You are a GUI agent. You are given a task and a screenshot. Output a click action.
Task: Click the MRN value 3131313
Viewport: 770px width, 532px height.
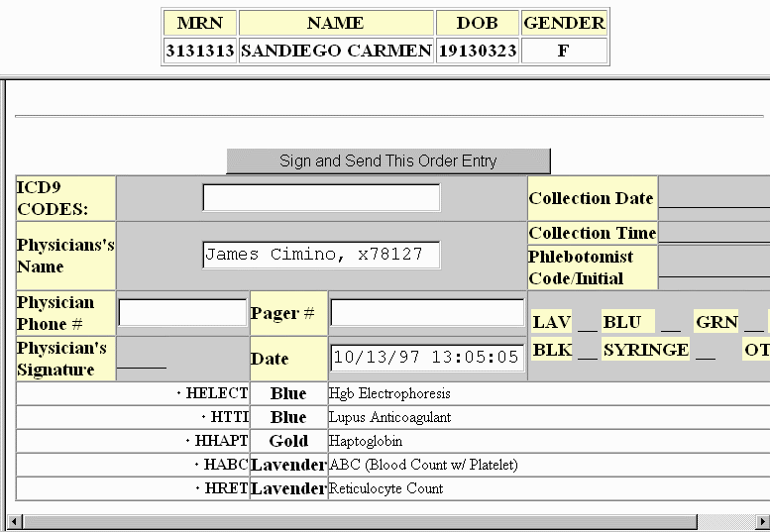coord(199,51)
